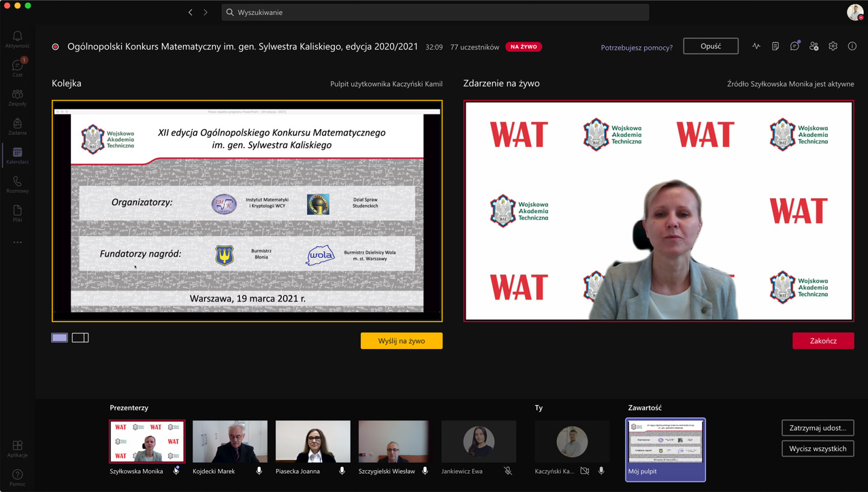The image size is (868, 492).
Task: Open Rozmowy calls section
Action: click(17, 184)
